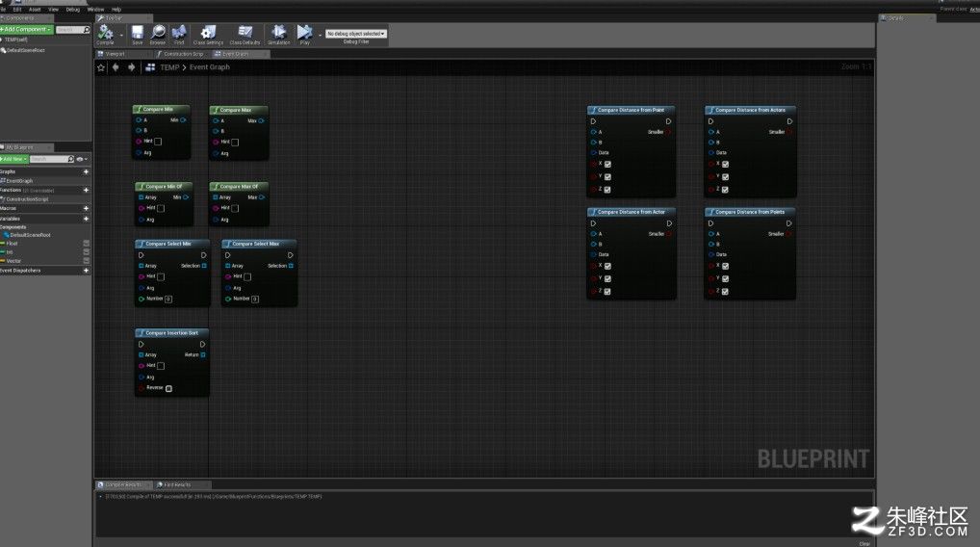Toggle visibility eye for Vector variable
Screen dimensions: 980x547
pos(87,260)
